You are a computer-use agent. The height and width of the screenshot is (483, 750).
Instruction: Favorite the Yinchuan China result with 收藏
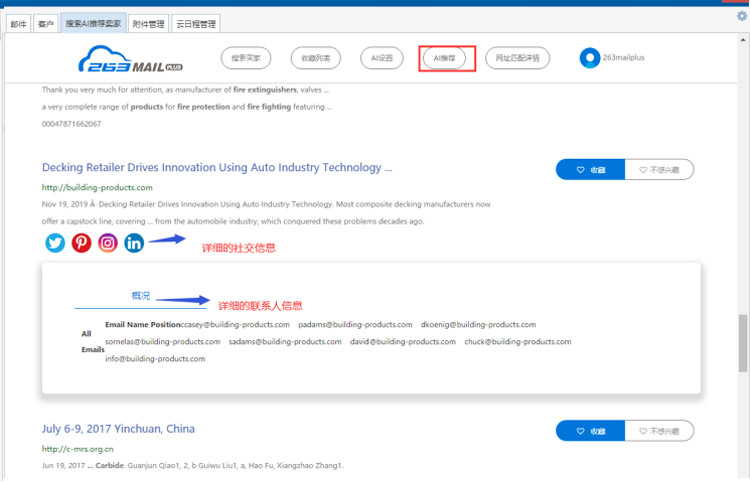[x=590, y=431]
